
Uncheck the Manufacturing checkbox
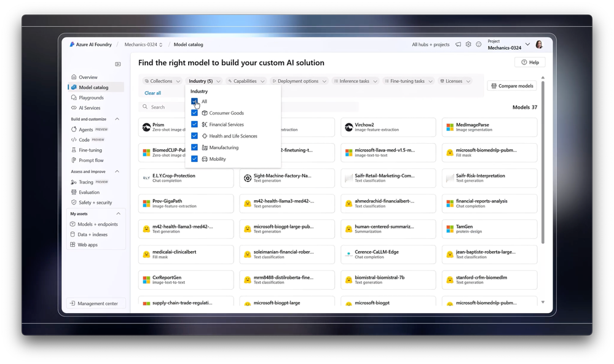194,147
